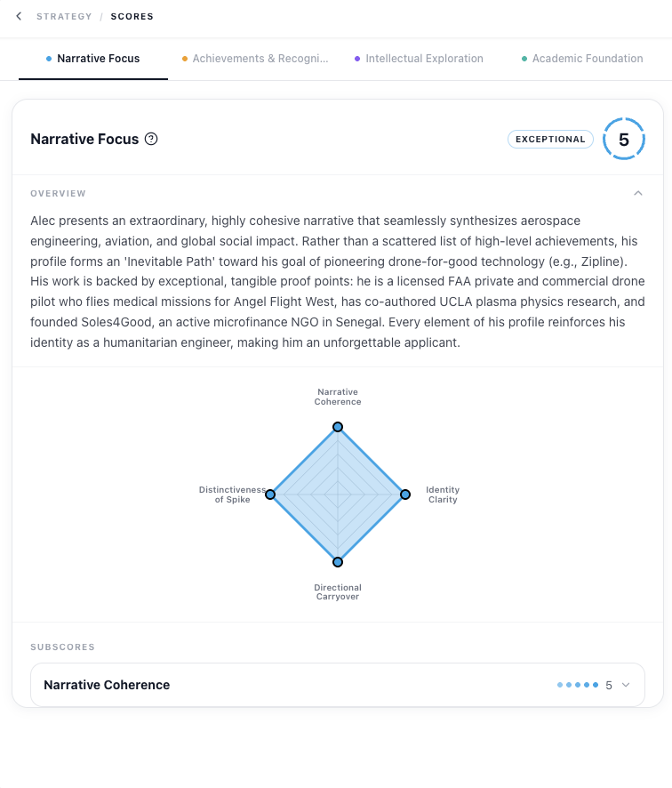Go back using the left chevron icon

pos(19,16)
